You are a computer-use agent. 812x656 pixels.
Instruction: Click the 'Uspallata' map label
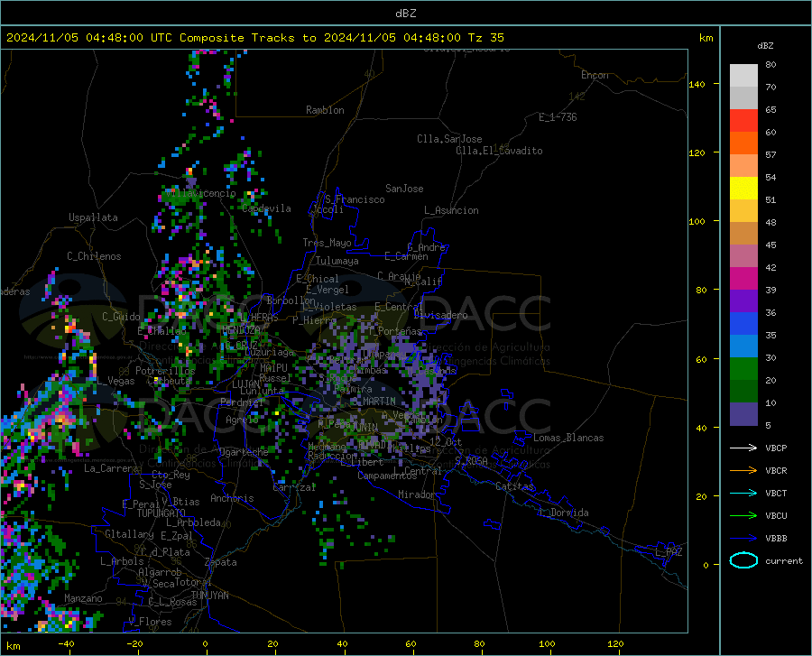pos(93,217)
